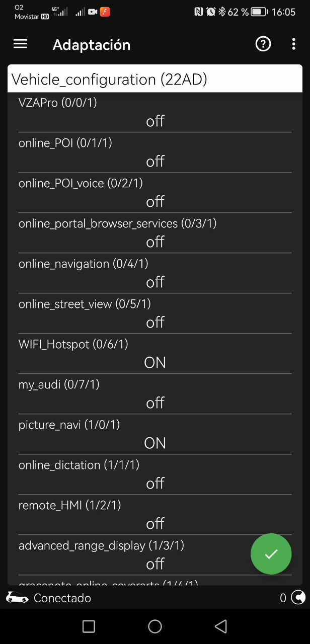Tap Android home circle button
This screenshot has height=644, width=310.
[155, 626]
